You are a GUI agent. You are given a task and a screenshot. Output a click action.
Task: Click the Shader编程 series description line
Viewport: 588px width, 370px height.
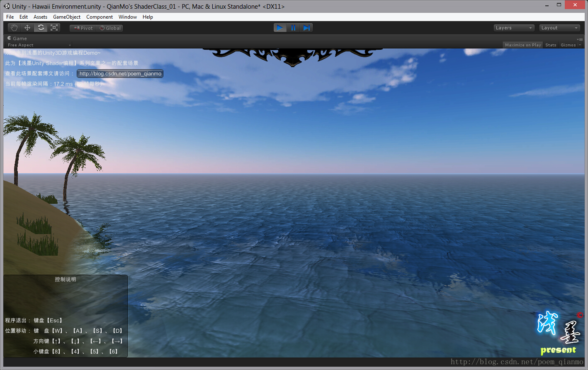pyautogui.click(x=72, y=63)
